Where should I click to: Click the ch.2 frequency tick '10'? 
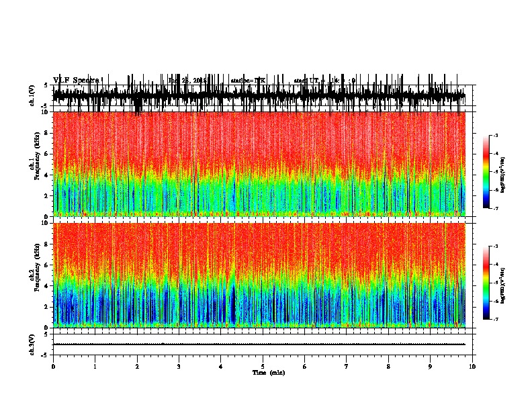(x=46, y=223)
